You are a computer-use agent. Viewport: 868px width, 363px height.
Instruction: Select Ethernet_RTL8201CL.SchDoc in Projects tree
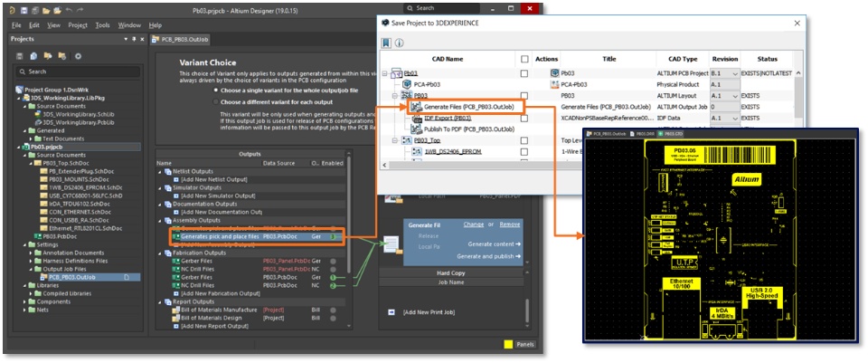tap(85, 228)
